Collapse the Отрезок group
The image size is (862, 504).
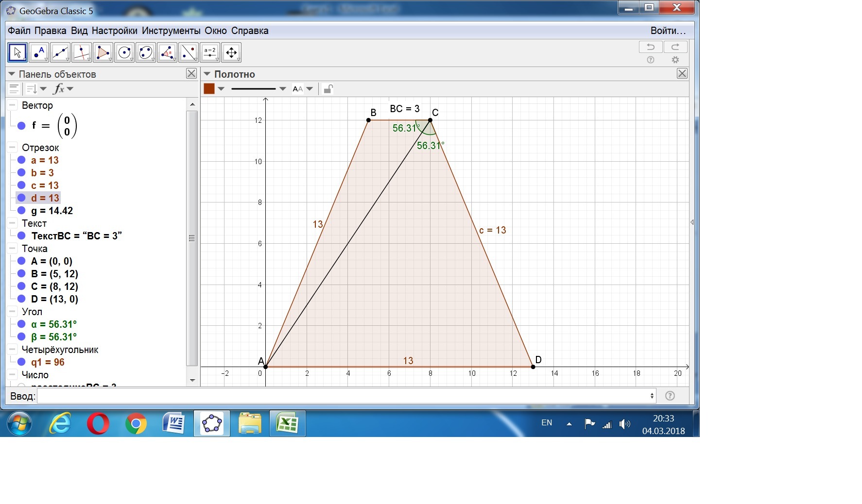pos(13,148)
